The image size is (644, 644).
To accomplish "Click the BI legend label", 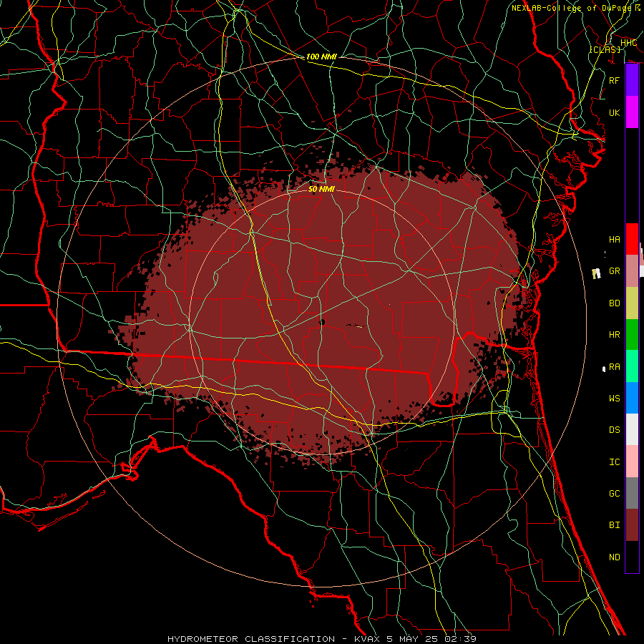I will pos(614,525).
